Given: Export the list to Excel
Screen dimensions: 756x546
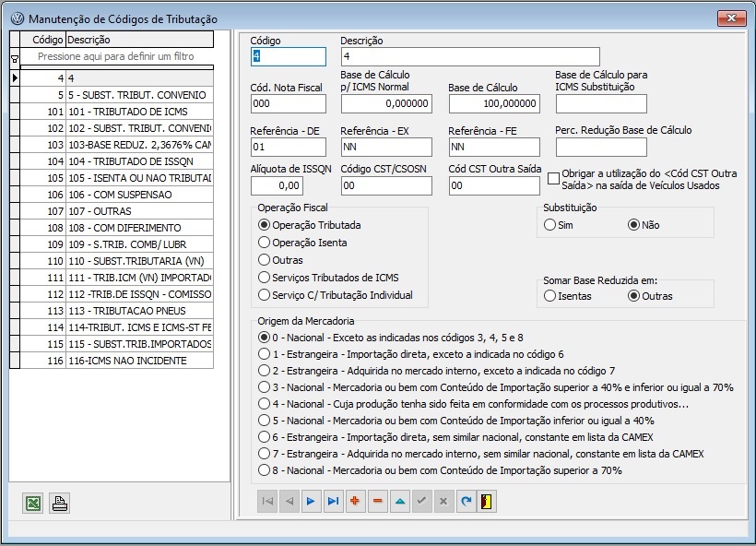Looking at the screenshot, I should click(32, 504).
